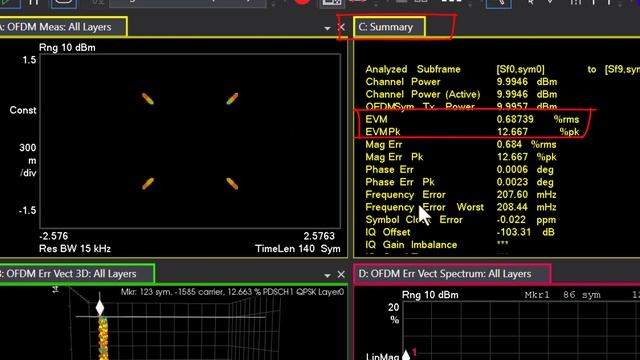This screenshot has width=640, height=360.
Task: Click the pause button in the top toolbar
Action: click(34, 2)
